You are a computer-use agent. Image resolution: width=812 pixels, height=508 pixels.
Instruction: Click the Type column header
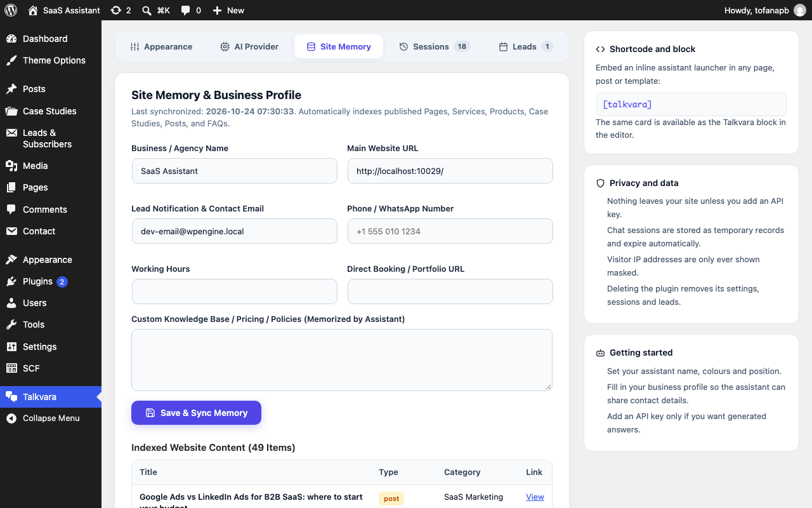(388, 472)
